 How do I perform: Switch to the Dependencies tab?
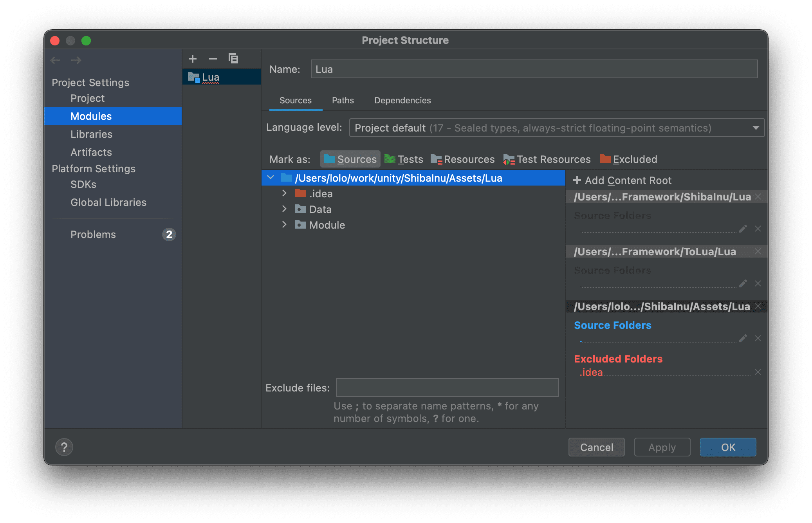pyautogui.click(x=402, y=101)
